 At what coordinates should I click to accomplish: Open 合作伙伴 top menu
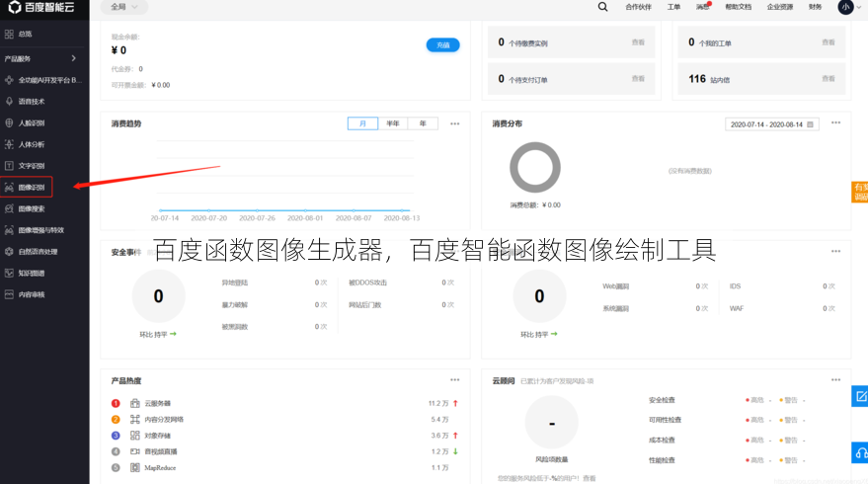[638, 7]
